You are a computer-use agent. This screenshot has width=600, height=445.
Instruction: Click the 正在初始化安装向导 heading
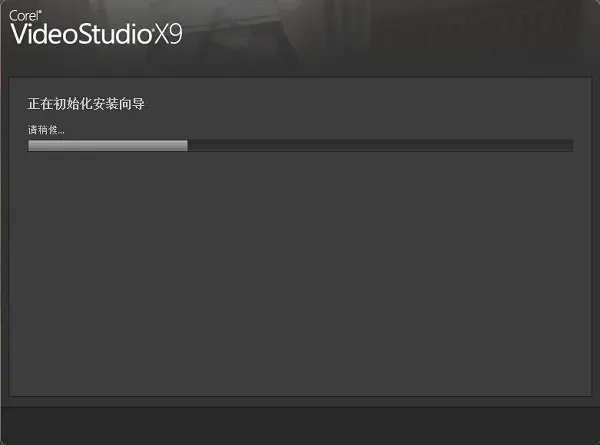(86, 104)
